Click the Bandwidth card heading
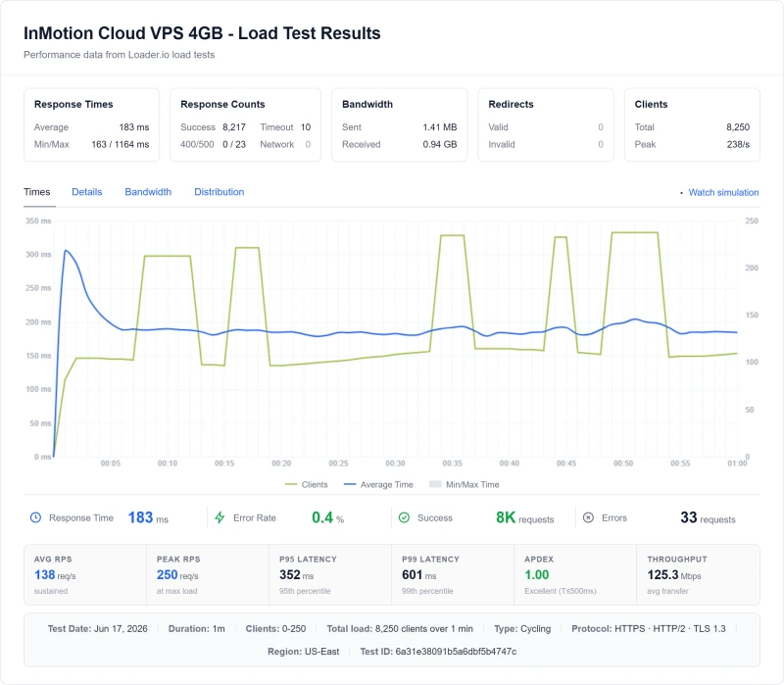This screenshot has width=784, height=685. point(367,104)
